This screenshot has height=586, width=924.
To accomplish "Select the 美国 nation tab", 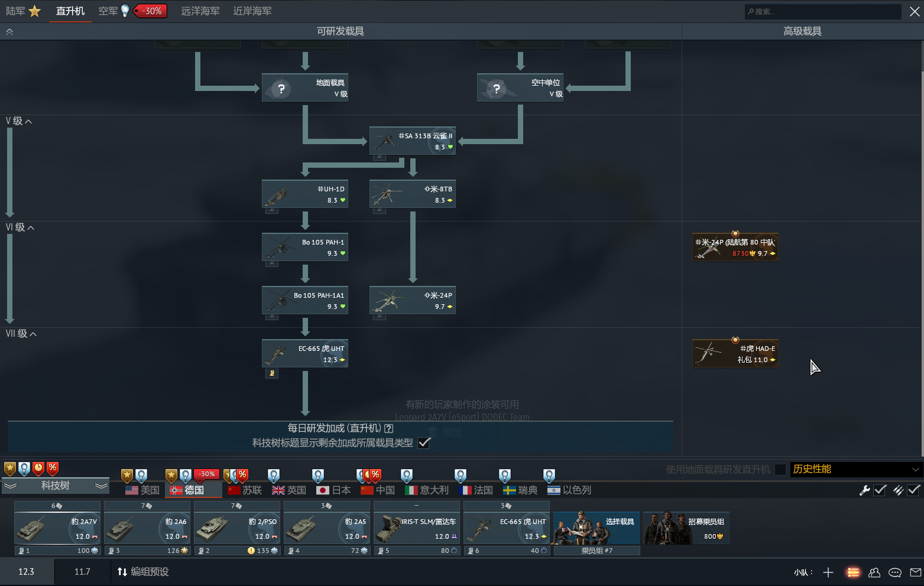I will pos(142,490).
